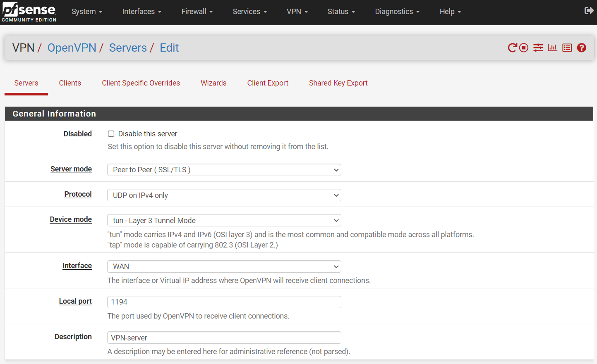
Task: Open the Device mode dropdown
Action: click(224, 220)
